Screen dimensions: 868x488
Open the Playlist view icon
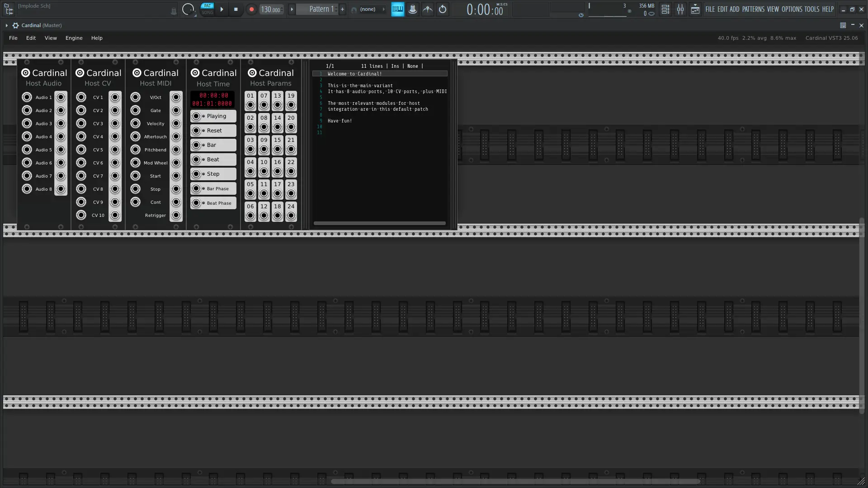coord(696,9)
